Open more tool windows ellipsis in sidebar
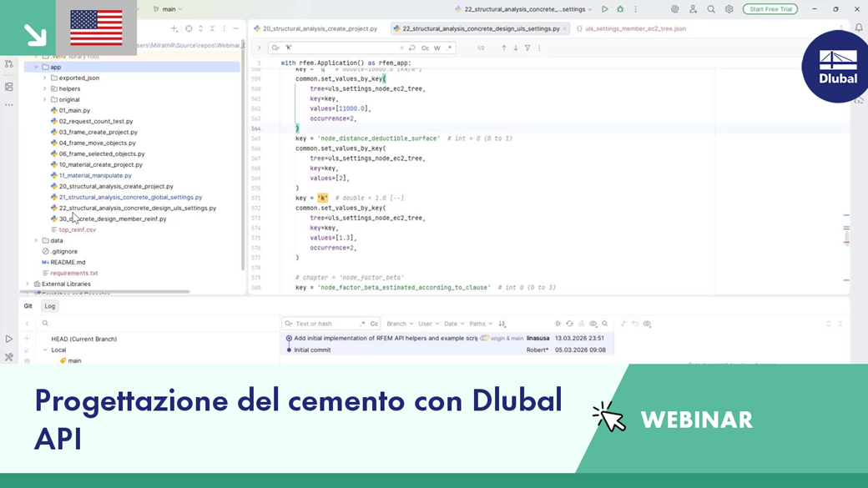This screenshot has height=488, width=868. [9, 104]
